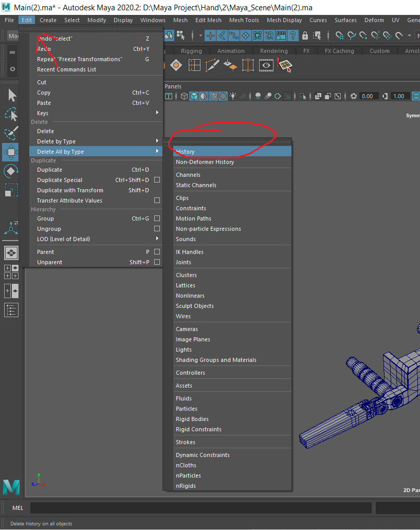
Task: Switch to the Rendering shelf tab
Action: pos(273,51)
